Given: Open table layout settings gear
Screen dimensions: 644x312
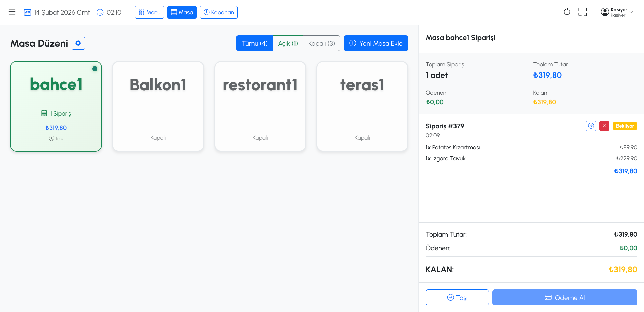Looking at the screenshot, I should coord(78,43).
